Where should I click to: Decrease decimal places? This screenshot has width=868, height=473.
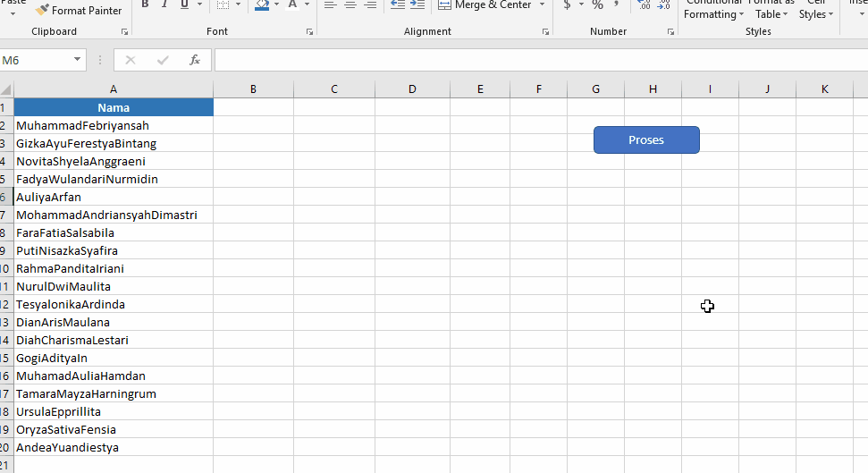click(663, 4)
